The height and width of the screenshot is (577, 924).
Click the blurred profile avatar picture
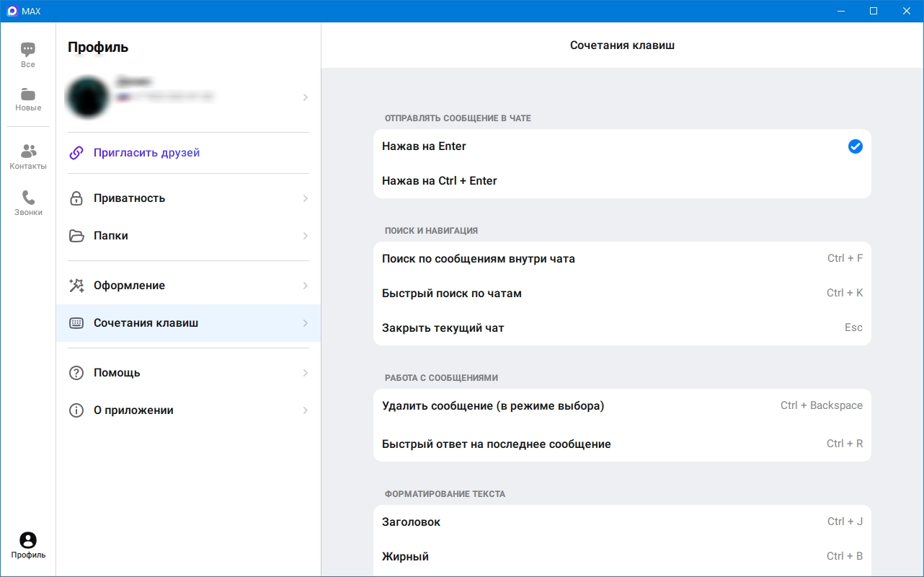(x=88, y=97)
